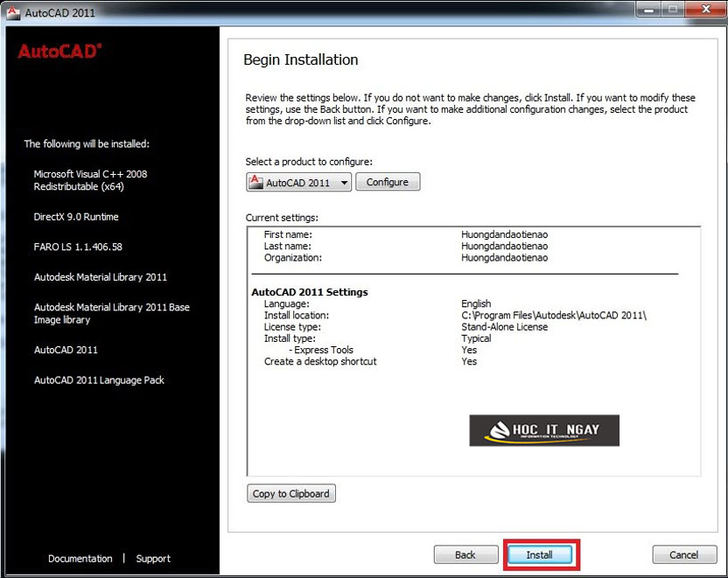Screen dimensions: 728x578
Task: Click the desktop shortcut 'Yes' value
Action: pos(469,361)
